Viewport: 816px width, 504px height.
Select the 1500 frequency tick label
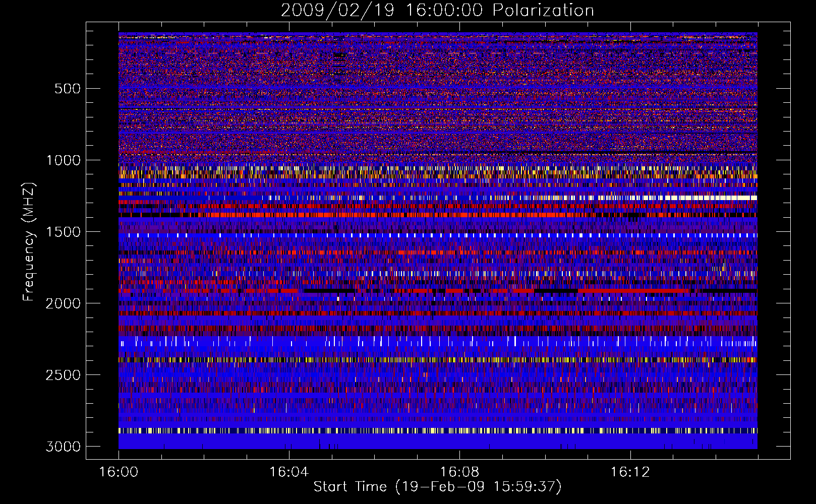[x=63, y=232]
